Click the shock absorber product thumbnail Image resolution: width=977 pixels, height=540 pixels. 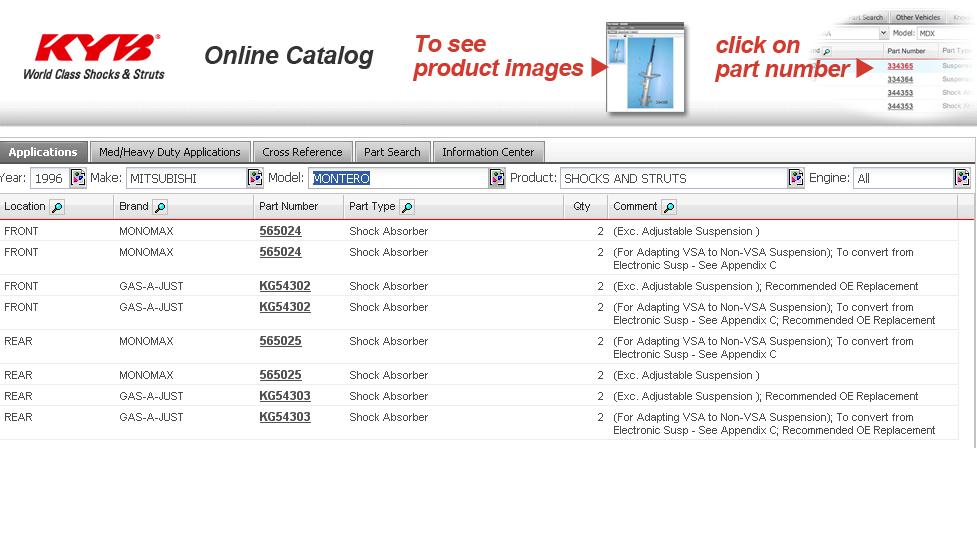pos(646,68)
